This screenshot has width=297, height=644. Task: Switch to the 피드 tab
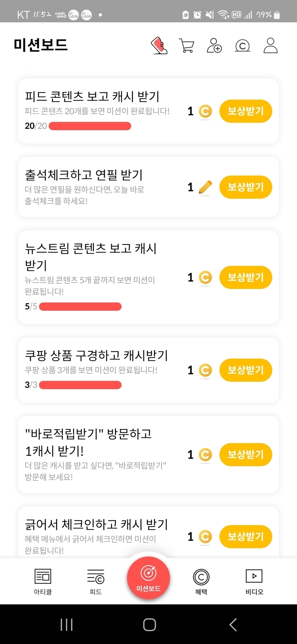[96, 581]
